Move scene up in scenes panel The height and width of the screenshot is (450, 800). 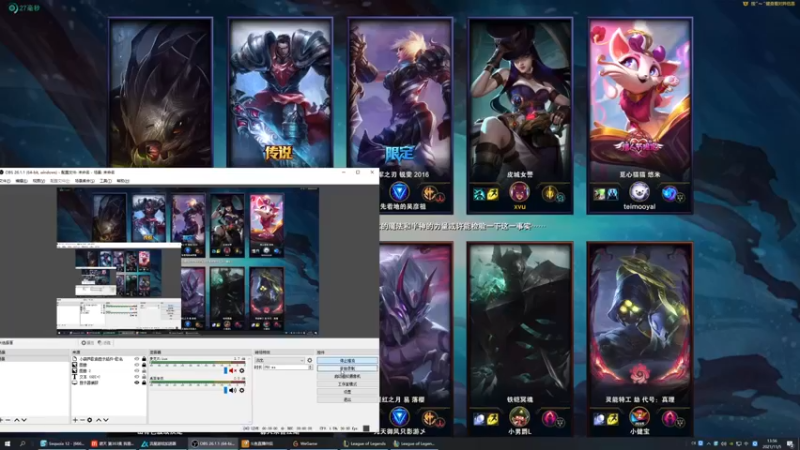(x=16, y=420)
